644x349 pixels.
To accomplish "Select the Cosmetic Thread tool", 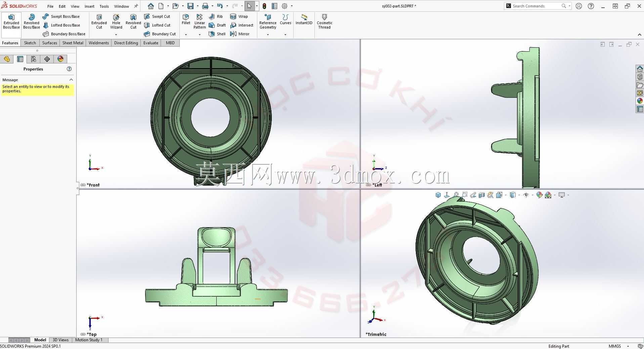I will [x=325, y=21].
